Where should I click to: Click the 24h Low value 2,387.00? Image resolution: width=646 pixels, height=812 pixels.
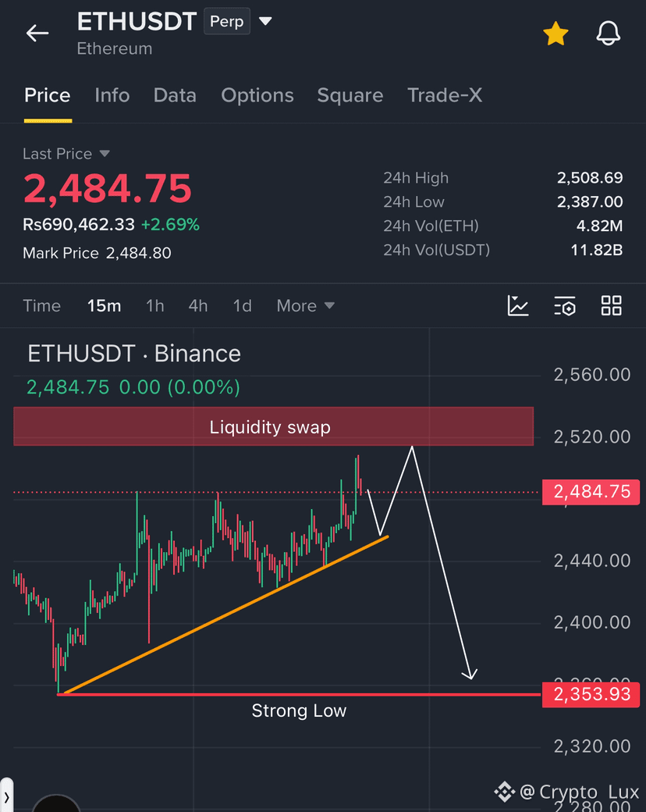click(590, 201)
